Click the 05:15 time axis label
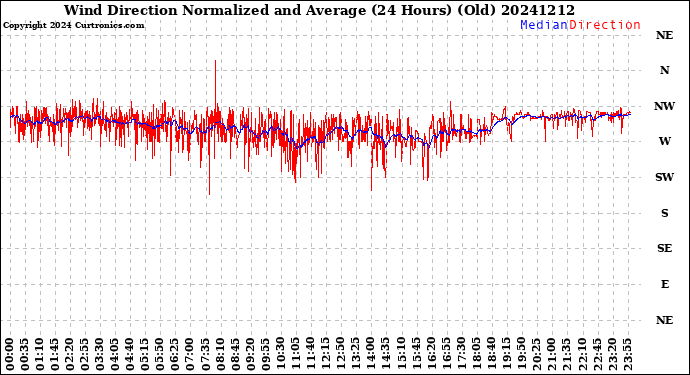Image resolution: width=690 pixels, height=375 pixels. click(x=145, y=355)
